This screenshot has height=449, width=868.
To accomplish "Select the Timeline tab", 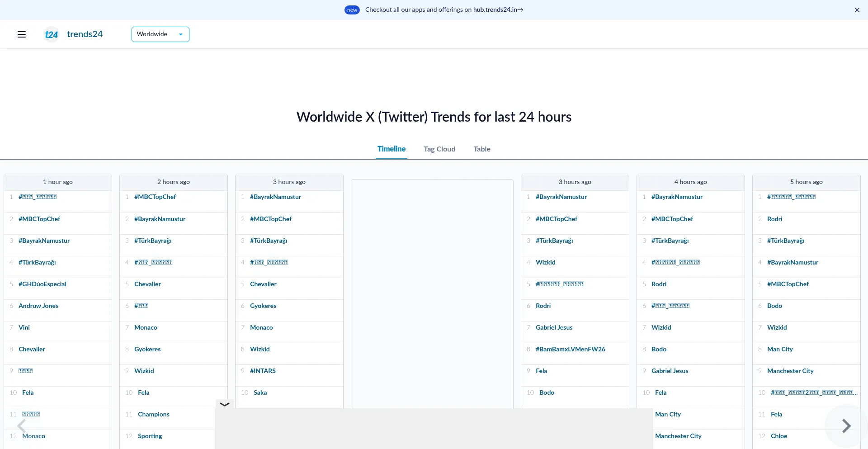I will tap(391, 149).
